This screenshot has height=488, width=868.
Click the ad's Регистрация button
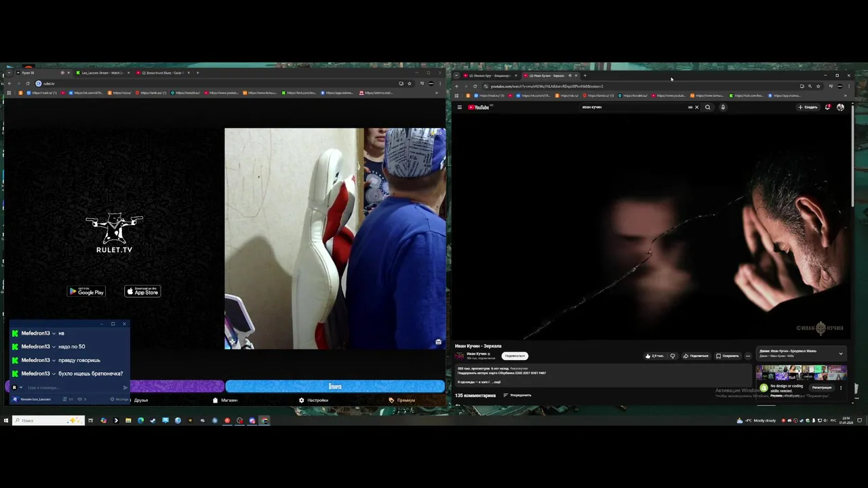coord(822,388)
